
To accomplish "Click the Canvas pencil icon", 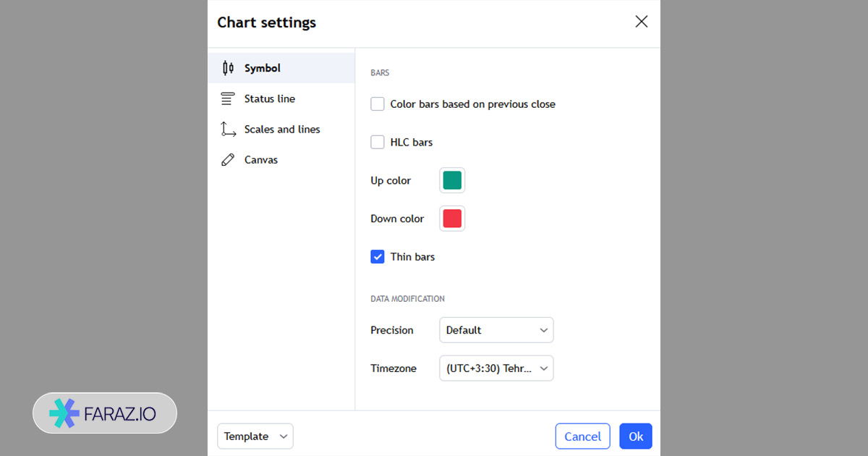I will (228, 160).
